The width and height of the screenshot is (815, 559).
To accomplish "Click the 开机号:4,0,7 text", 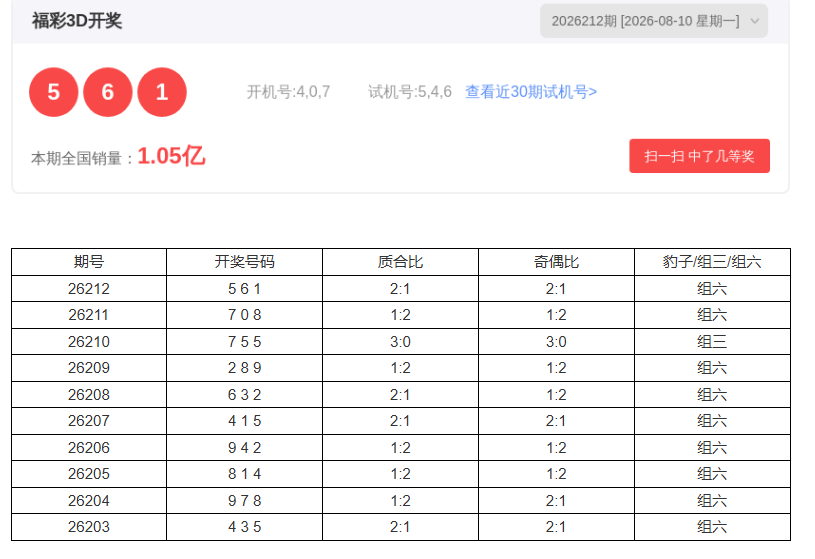I will point(288,92).
